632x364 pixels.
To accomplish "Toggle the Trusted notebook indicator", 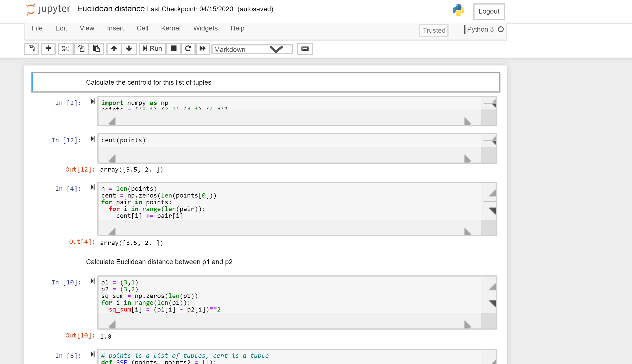I will (434, 30).
